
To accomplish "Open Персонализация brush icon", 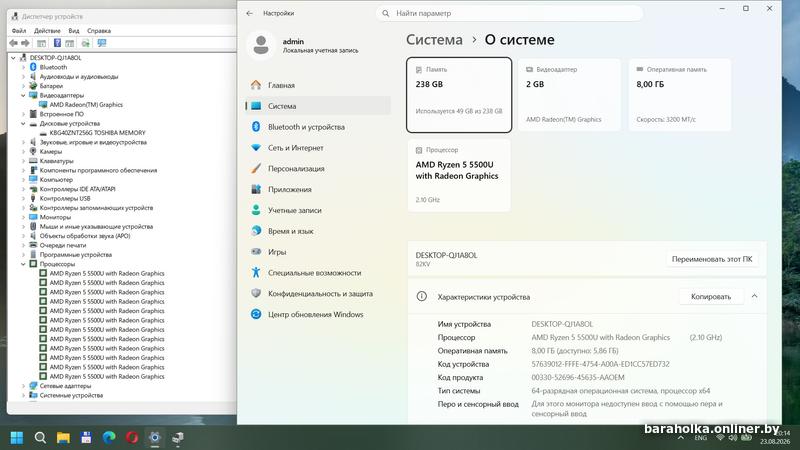I will point(256,168).
